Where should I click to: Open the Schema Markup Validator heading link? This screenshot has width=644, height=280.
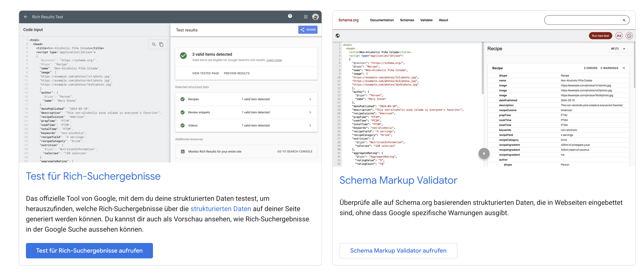coord(398,180)
